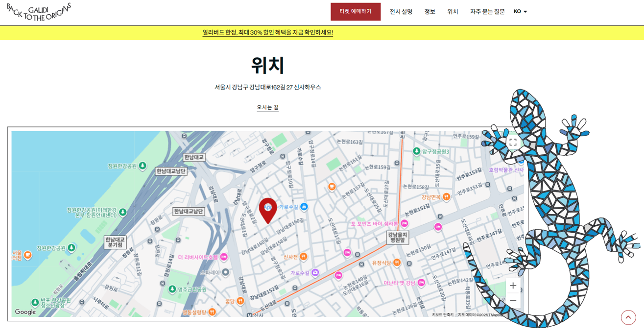Open the early bird 30% discount banner link
Viewport: 644px width, 336px height.
[268, 32]
